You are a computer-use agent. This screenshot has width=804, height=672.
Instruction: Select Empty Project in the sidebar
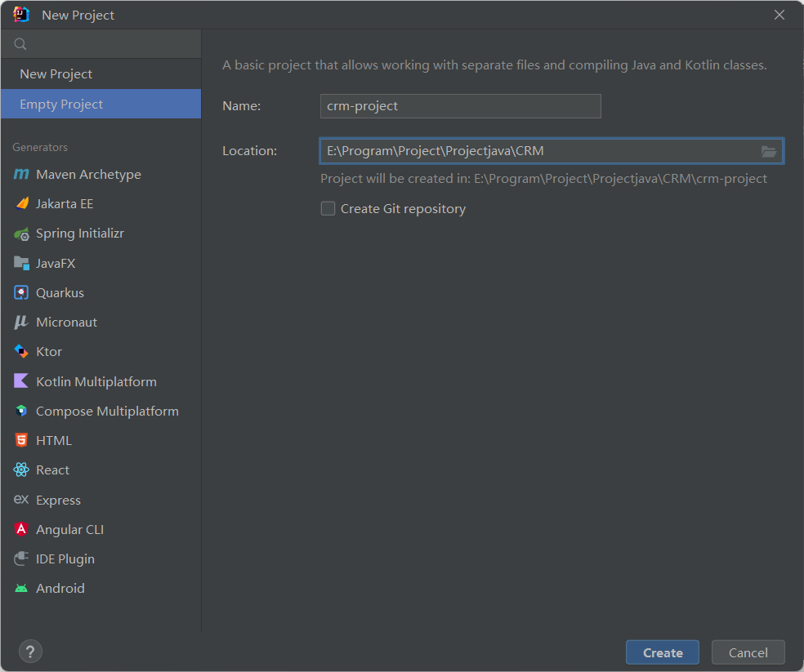[x=61, y=105]
